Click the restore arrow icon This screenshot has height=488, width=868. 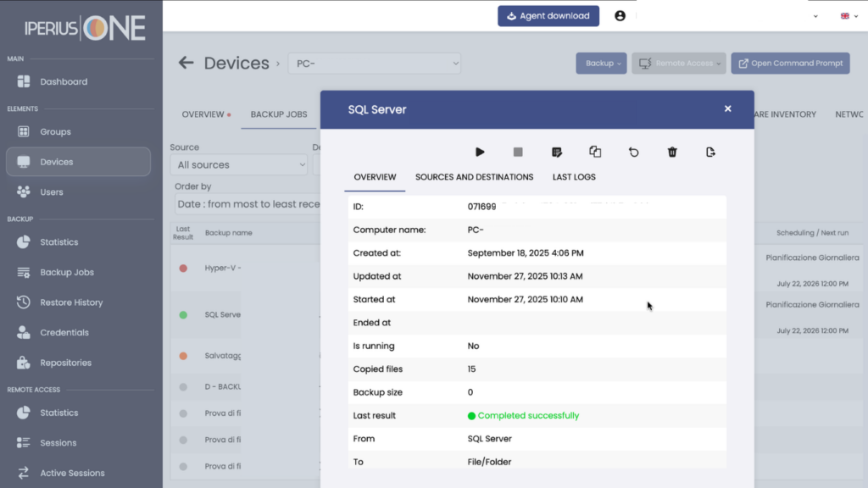tap(634, 152)
